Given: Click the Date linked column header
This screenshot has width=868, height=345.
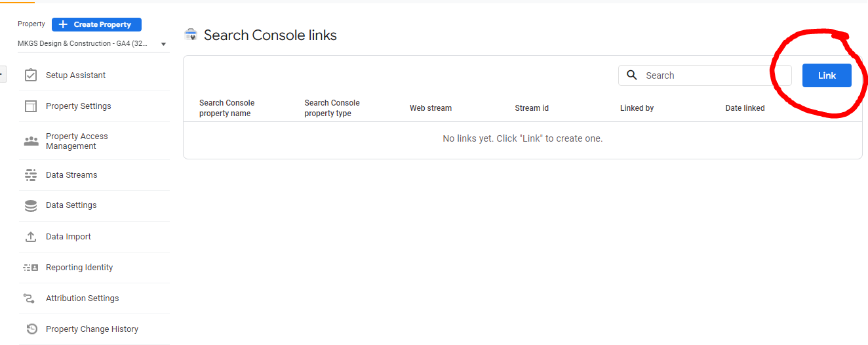Looking at the screenshot, I should coord(745,108).
